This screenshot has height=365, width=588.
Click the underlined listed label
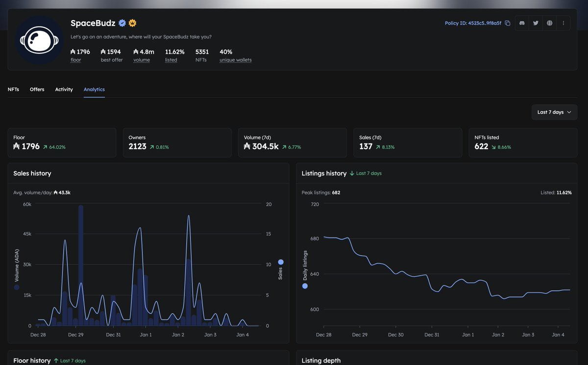(171, 60)
